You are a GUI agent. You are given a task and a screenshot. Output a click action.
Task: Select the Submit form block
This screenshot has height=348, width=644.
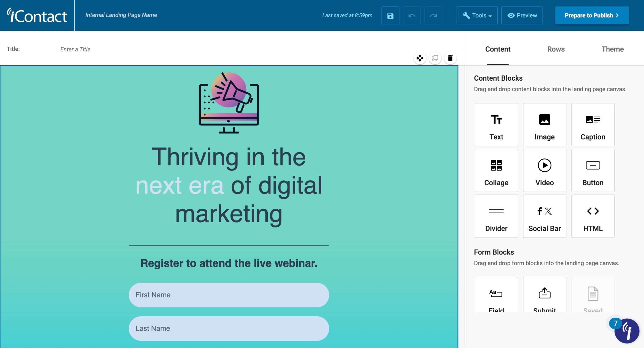point(544,295)
